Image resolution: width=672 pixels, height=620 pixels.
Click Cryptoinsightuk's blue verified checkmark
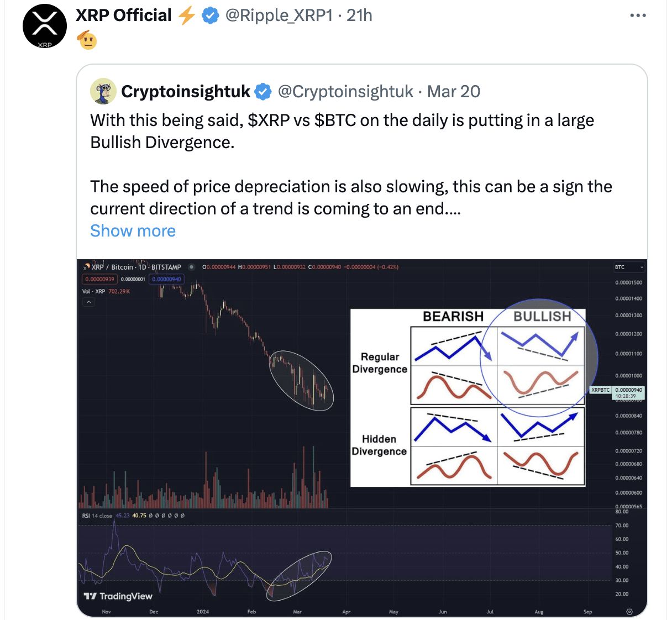click(263, 92)
